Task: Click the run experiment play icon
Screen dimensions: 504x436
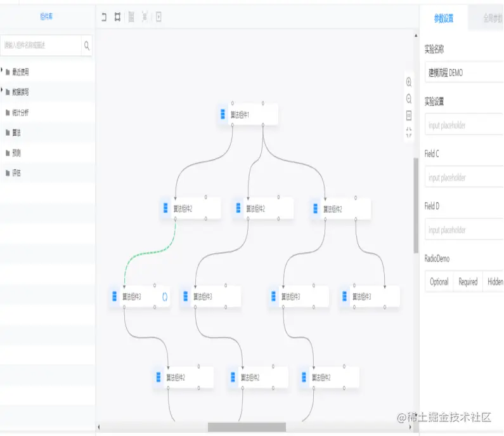Action: coord(158,17)
